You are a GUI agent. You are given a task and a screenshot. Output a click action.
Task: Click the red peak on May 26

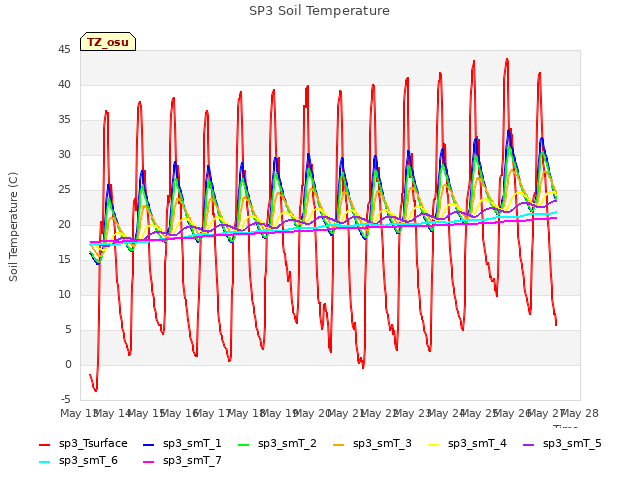pyautogui.click(x=507, y=60)
